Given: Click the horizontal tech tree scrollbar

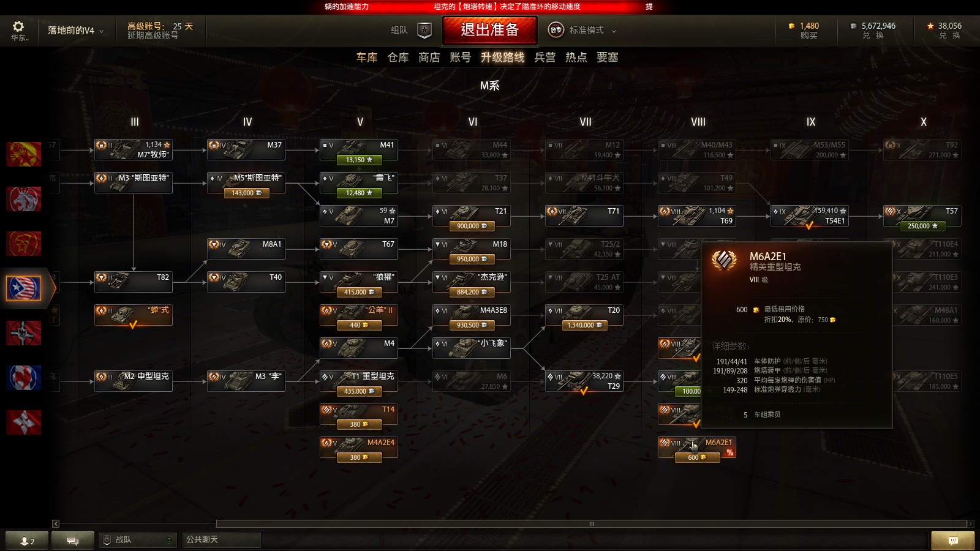Looking at the screenshot, I should tap(592, 523).
